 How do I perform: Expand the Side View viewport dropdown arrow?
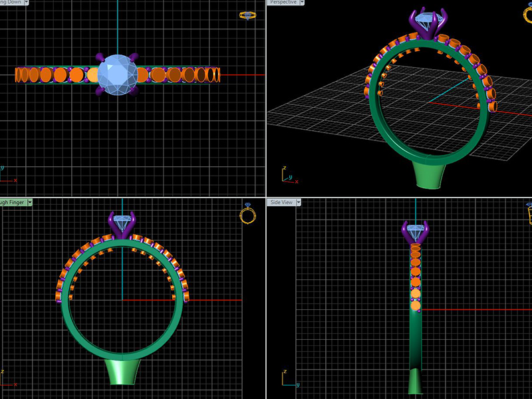tap(299, 202)
